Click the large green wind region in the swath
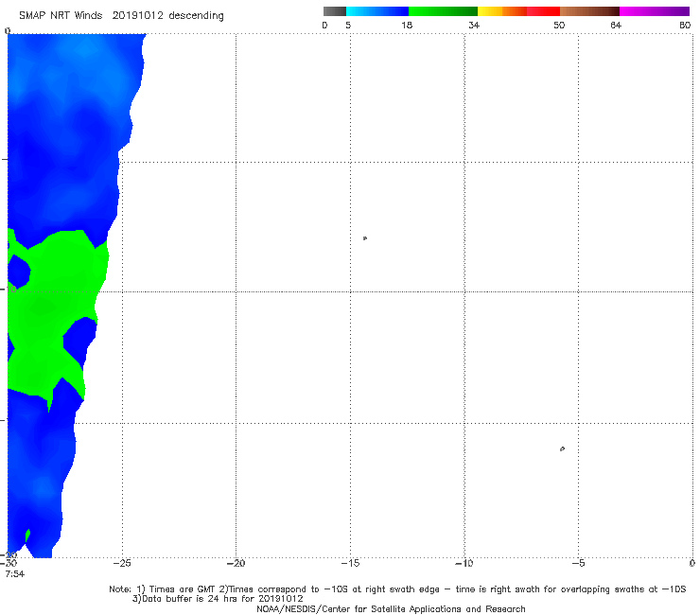 (x=43, y=308)
